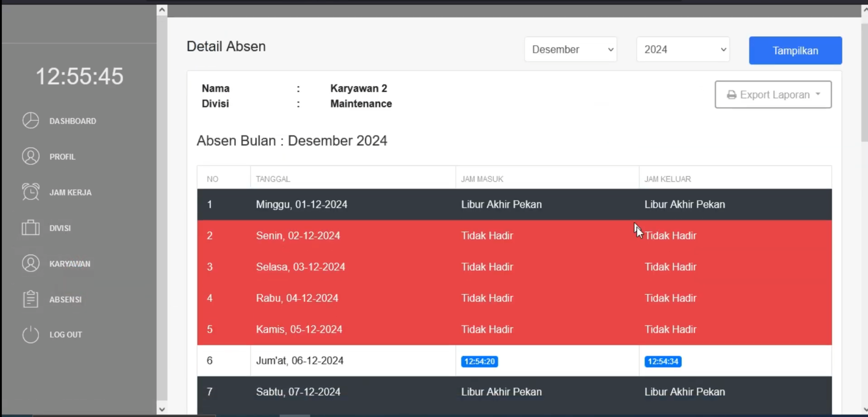Click the JAM KELUAR column header
Viewport: 868px width, 417px height.
[x=668, y=179]
